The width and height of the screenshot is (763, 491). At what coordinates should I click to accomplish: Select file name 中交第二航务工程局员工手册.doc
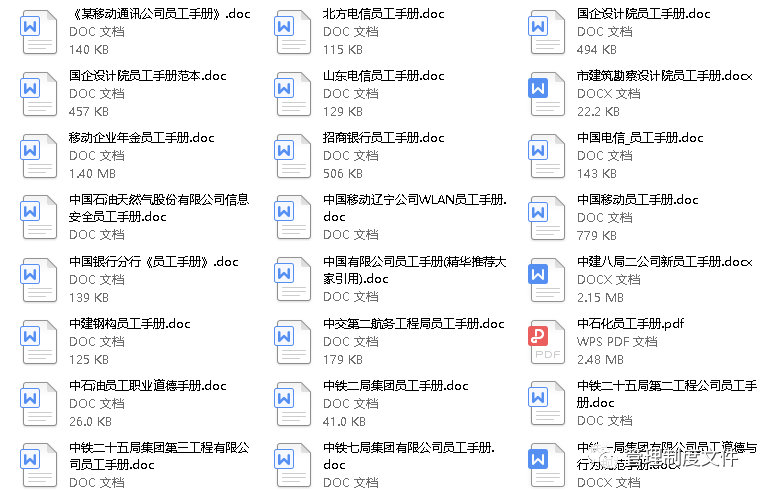414,323
